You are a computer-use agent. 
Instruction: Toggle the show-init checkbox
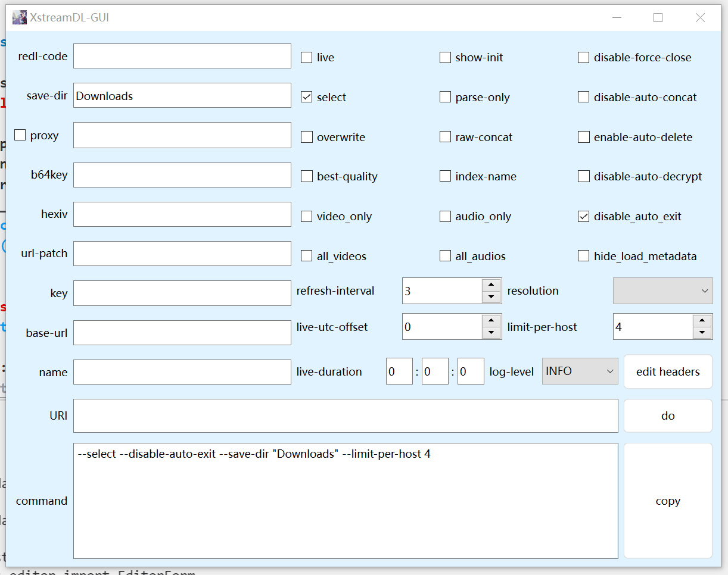click(445, 58)
